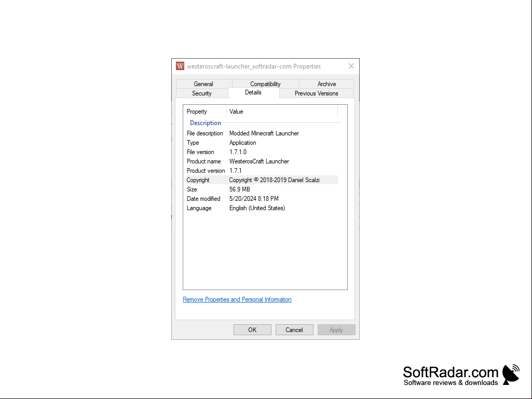Close the Properties dialog
Image resolution: width=532 pixels, height=399 pixels.
[x=351, y=66]
